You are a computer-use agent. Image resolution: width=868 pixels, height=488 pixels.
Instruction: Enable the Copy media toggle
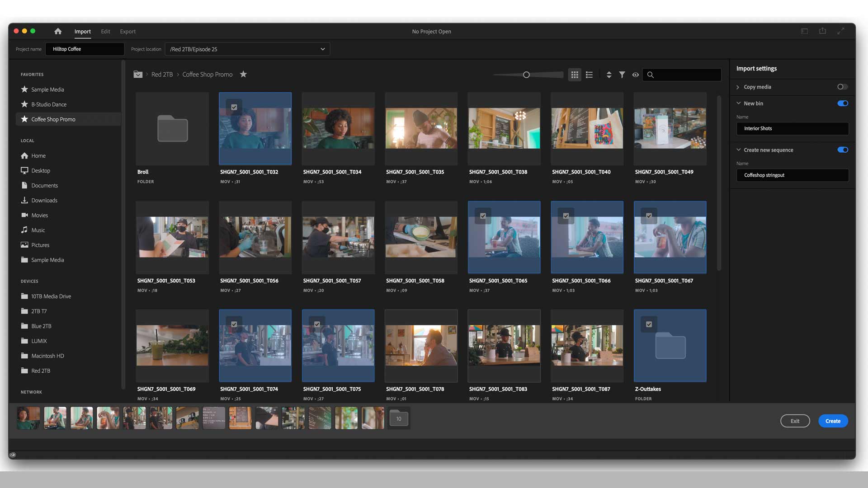coord(842,87)
